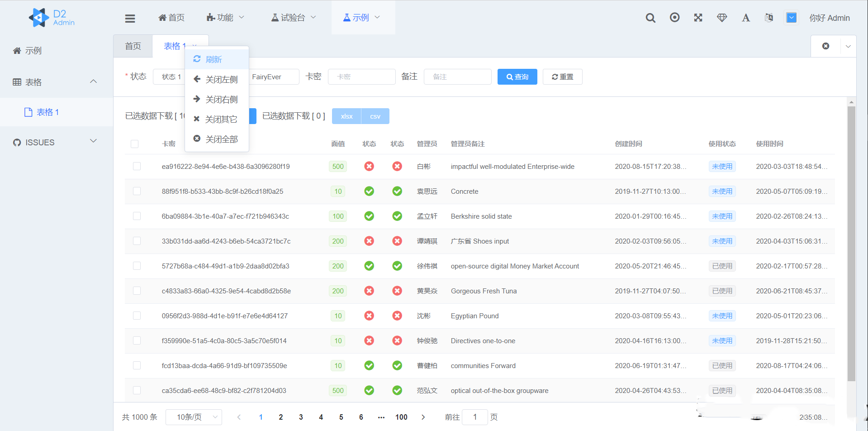Click the 未使用 tag in row 88f951f8

pyautogui.click(x=722, y=191)
